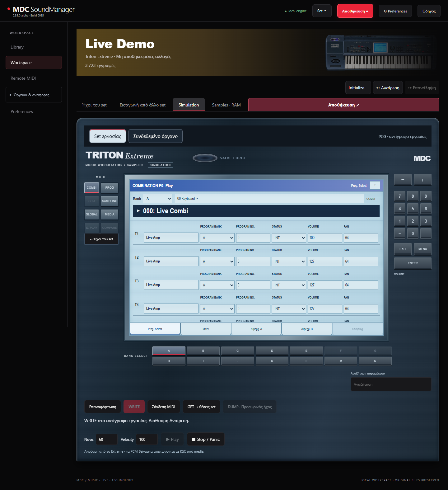The width and height of the screenshot is (448, 490).
Task: Hit the Stop / Panic button
Action: [x=206, y=439]
